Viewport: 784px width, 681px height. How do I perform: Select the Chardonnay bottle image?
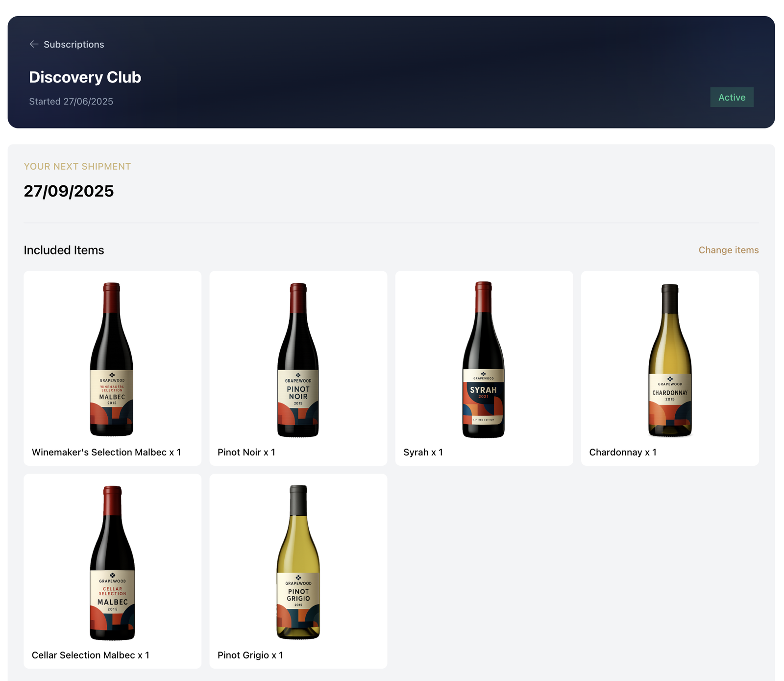670,360
